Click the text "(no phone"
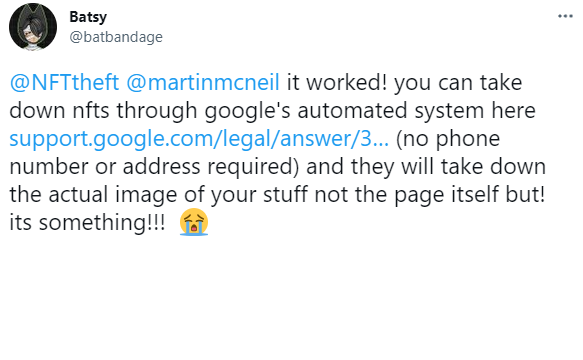This screenshot has width=583, height=360. pos(448,139)
